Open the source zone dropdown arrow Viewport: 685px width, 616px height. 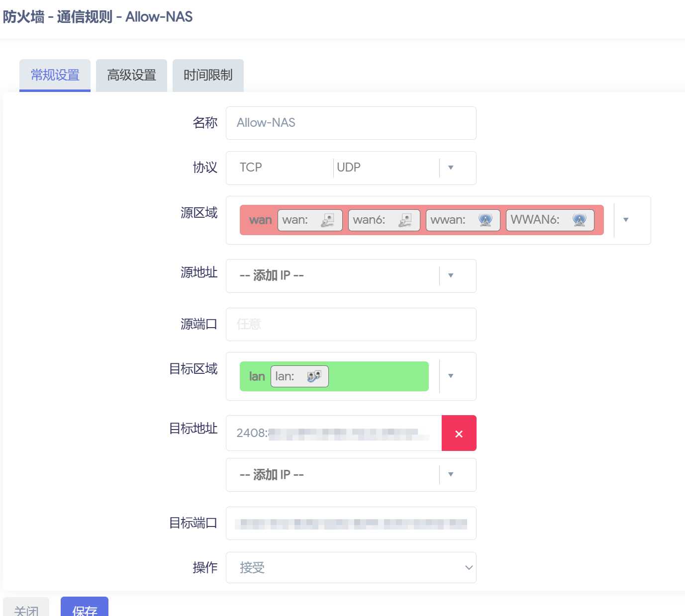[x=626, y=220]
